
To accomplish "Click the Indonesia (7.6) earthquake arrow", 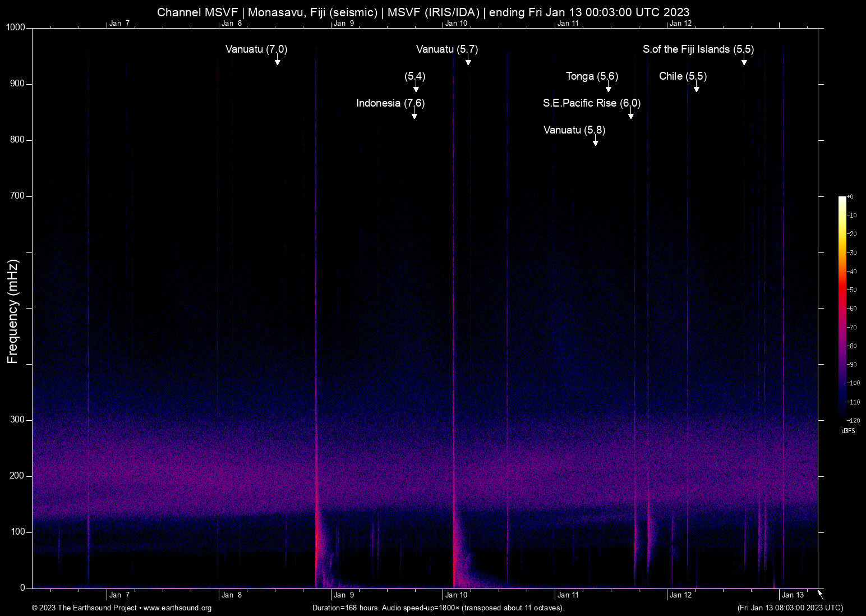I will tap(414, 114).
